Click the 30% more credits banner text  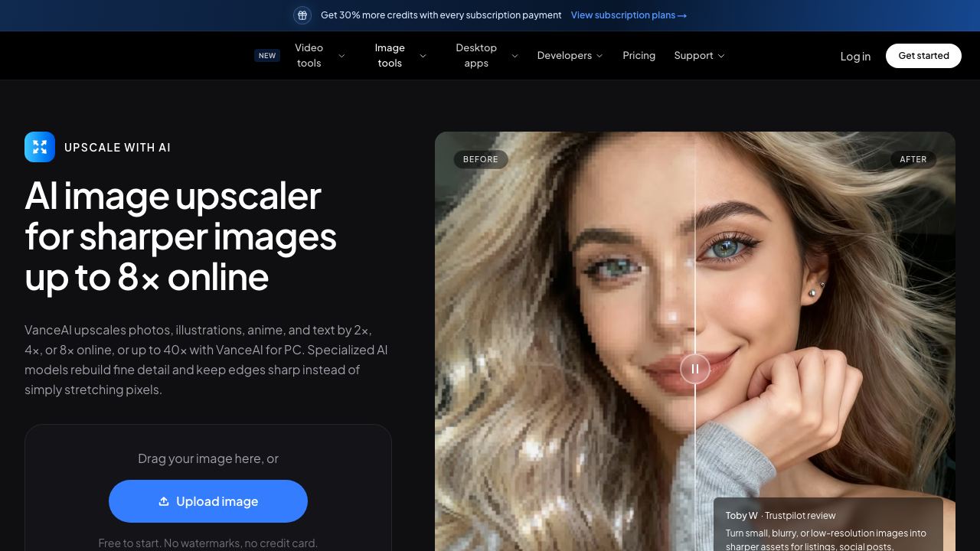441,15
